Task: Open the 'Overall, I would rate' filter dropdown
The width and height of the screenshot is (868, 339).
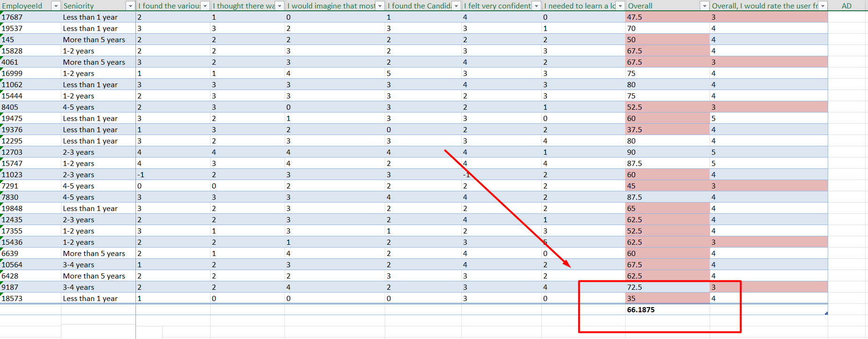Action: click(x=823, y=6)
